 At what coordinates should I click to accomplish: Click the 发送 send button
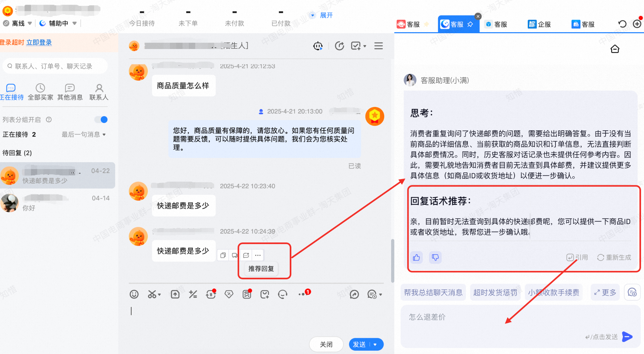pos(359,344)
